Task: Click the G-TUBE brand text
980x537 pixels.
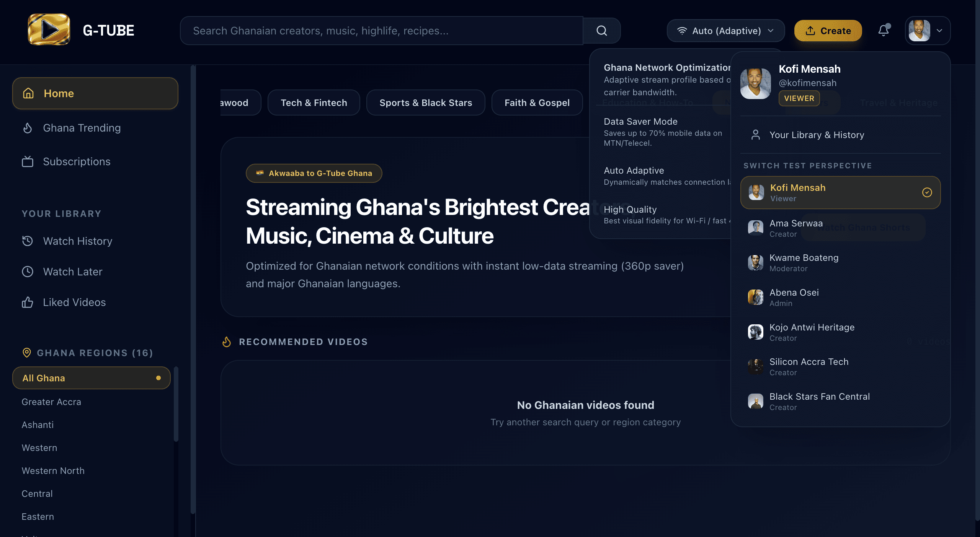Action: pos(108,30)
